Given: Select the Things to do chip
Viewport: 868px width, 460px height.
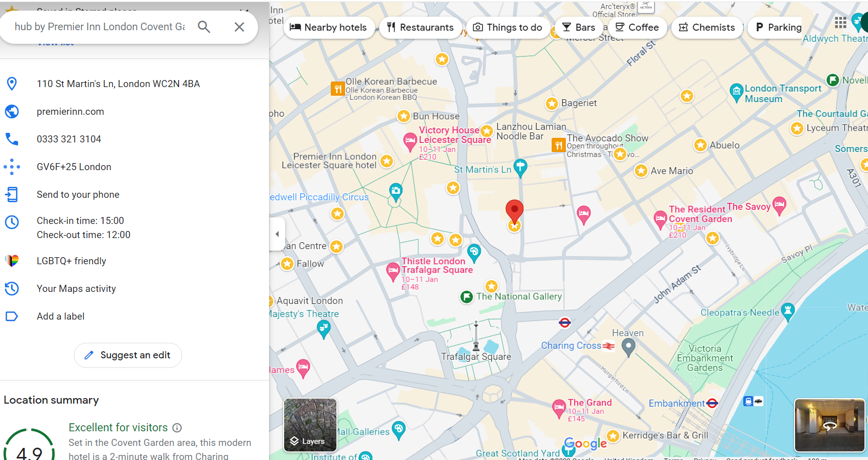Looking at the screenshot, I should pos(508,27).
